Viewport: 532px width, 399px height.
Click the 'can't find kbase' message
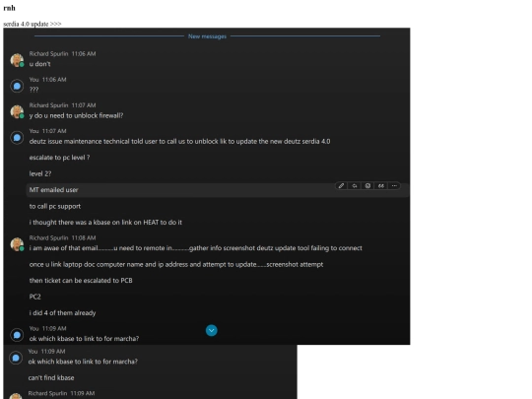coord(51,378)
